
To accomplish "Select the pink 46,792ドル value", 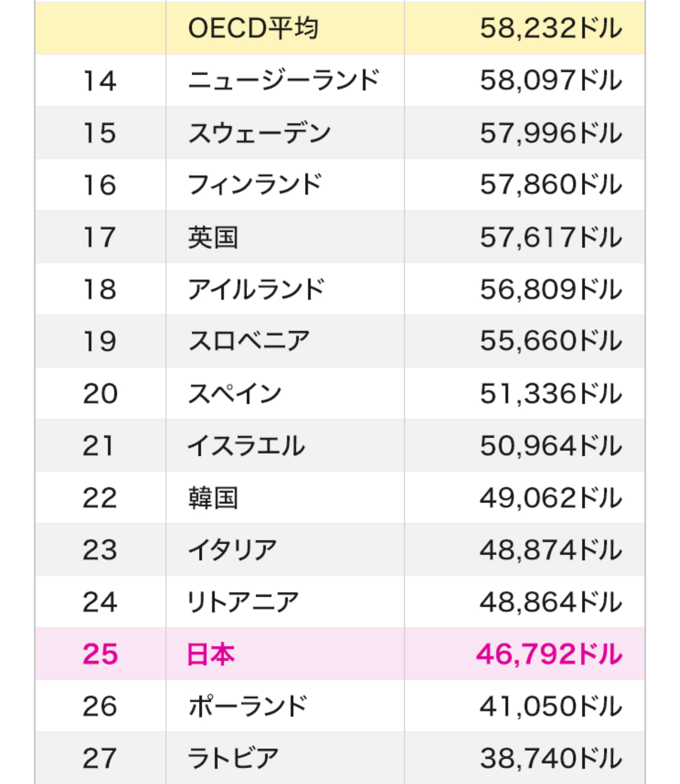I will (x=549, y=654).
